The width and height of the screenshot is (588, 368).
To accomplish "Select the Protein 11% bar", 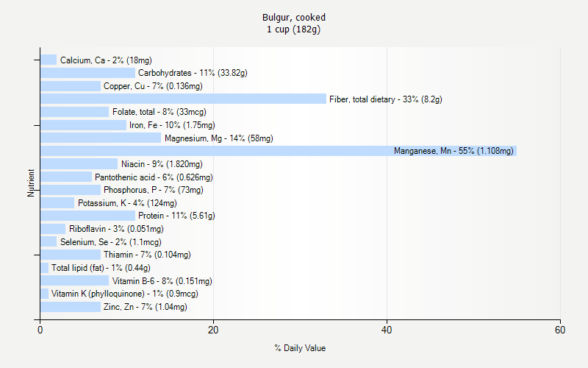I will pos(87,216).
